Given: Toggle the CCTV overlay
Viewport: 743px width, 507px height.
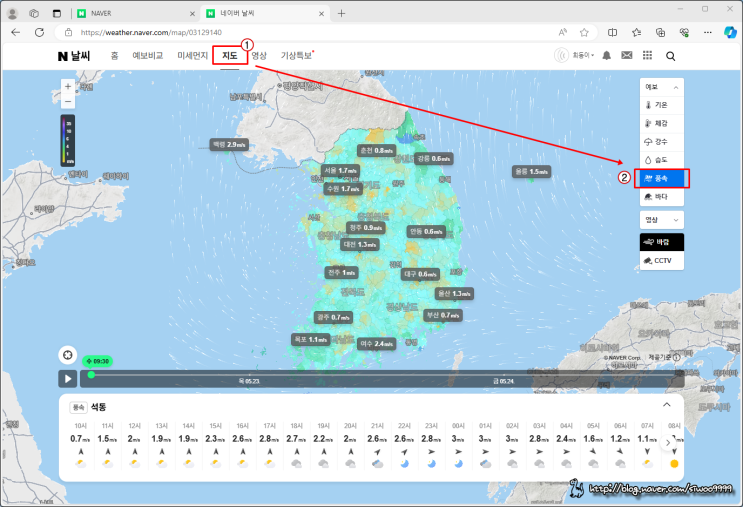Looking at the screenshot, I should tap(661, 261).
